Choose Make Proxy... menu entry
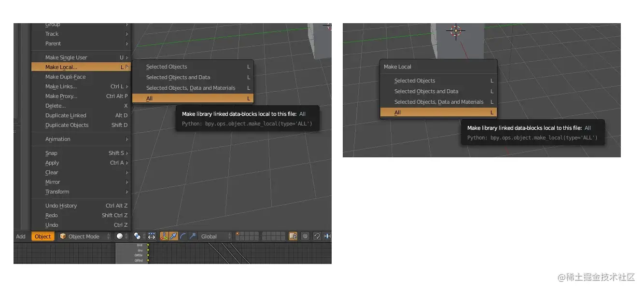 click(81, 96)
